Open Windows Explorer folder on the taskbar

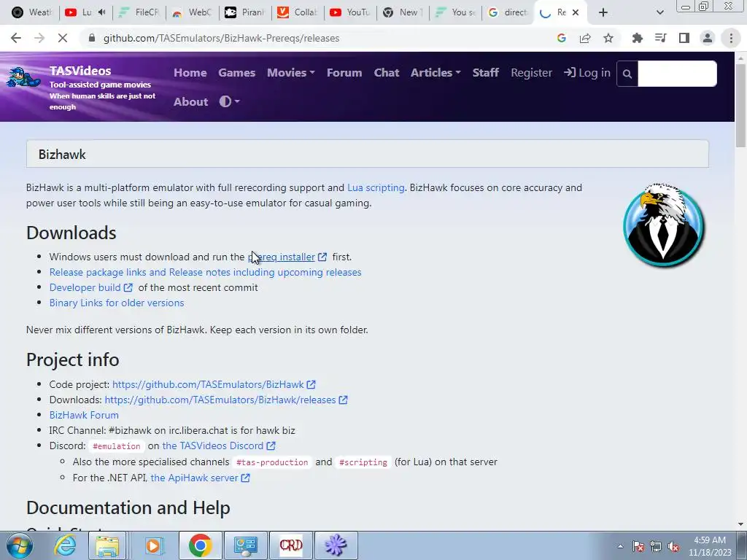(x=107, y=545)
